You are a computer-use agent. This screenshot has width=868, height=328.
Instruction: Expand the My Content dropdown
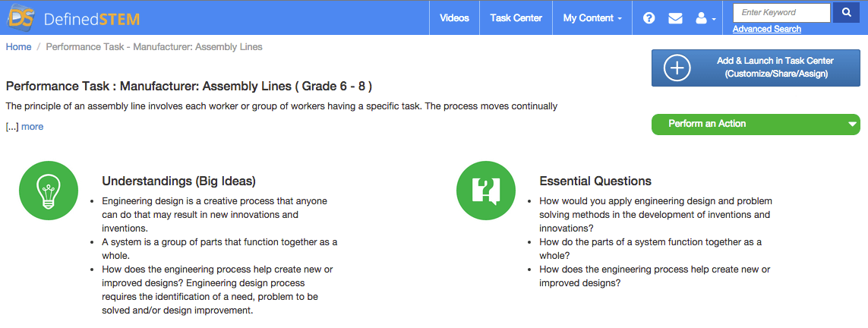(592, 18)
